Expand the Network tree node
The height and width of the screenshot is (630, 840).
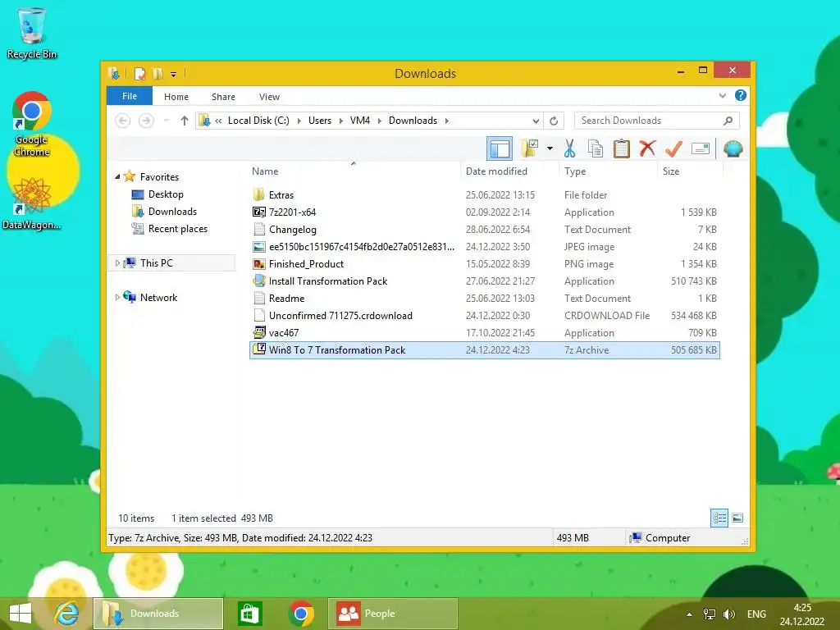pos(117,297)
